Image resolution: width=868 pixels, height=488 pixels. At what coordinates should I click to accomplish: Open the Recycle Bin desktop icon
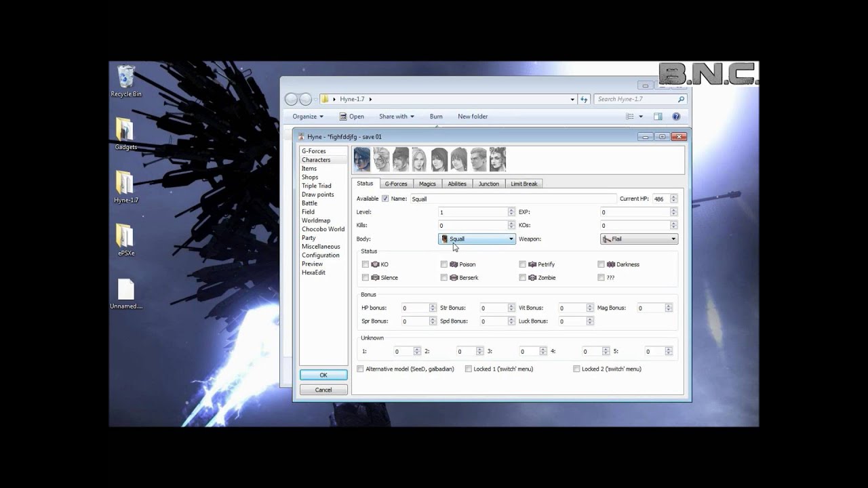point(126,81)
